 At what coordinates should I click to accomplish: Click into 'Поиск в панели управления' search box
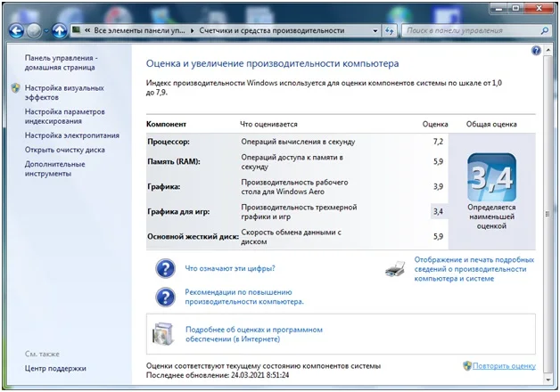pyautogui.click(x=472, y=30)
